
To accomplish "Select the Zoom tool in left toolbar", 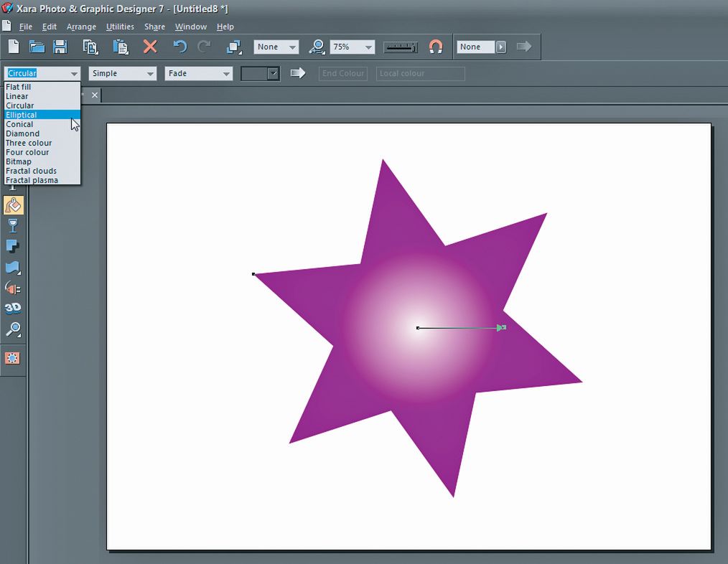I will (x=13, y=329).
